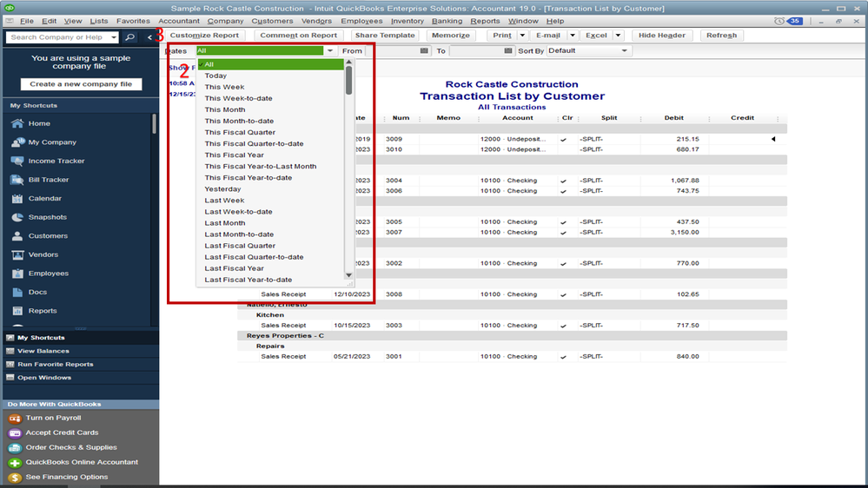
Task: Choose Today from the dates list
Action: pos(215,76)
